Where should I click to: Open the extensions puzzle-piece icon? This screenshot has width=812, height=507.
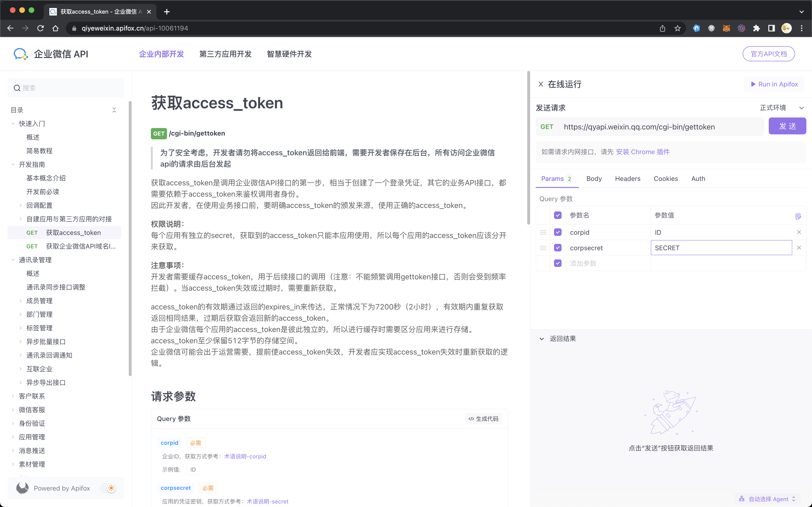coord(756,28)
